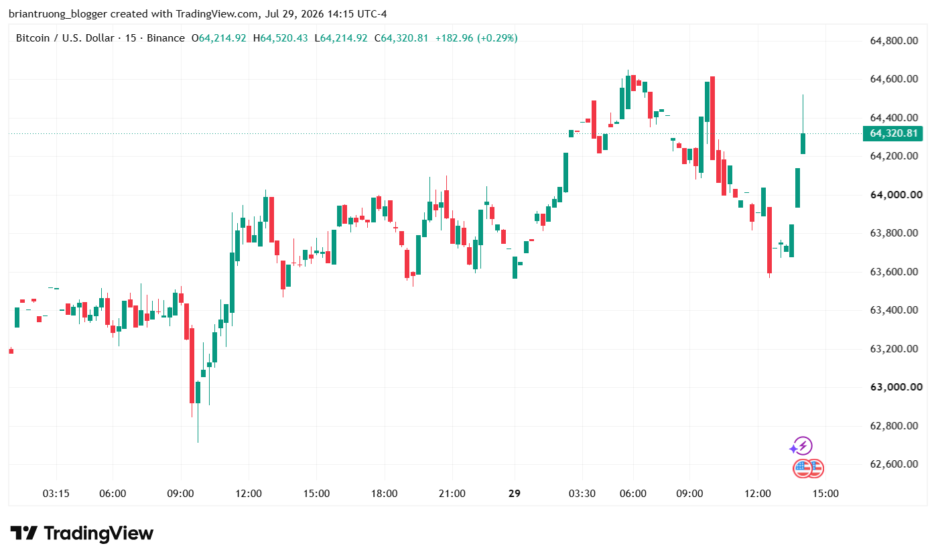Click the 64,200.00 price axis label

[x=893, y=156]
